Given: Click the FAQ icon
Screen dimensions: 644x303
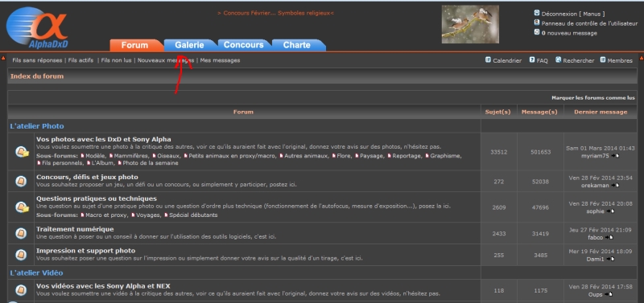Looking at the screenshot, I should 532,59.
